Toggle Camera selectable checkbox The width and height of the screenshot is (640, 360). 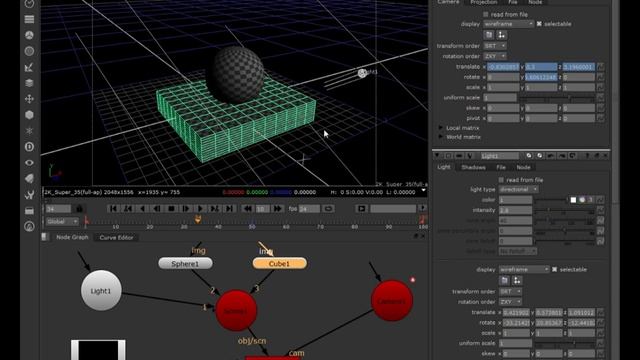(539, 24)
